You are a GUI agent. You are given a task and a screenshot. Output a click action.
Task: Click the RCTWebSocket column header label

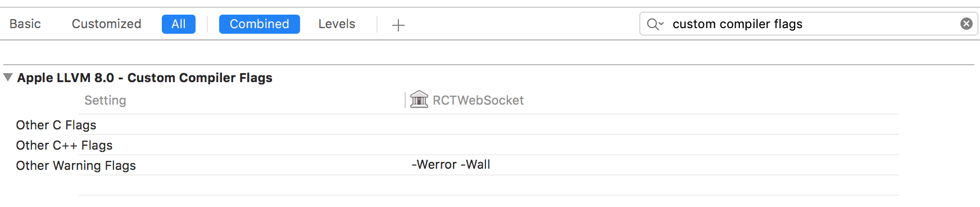coord(478,100)
